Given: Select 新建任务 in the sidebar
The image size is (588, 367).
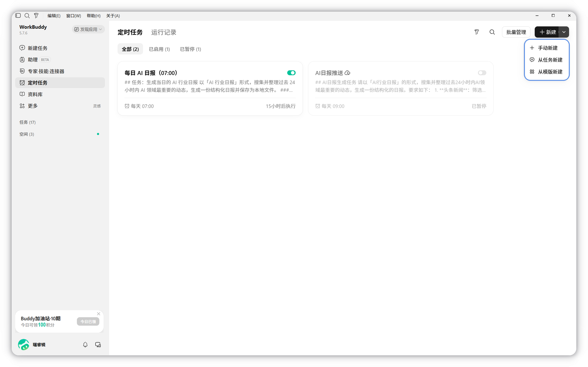Looking at the screenshot, I should [60, 48].
